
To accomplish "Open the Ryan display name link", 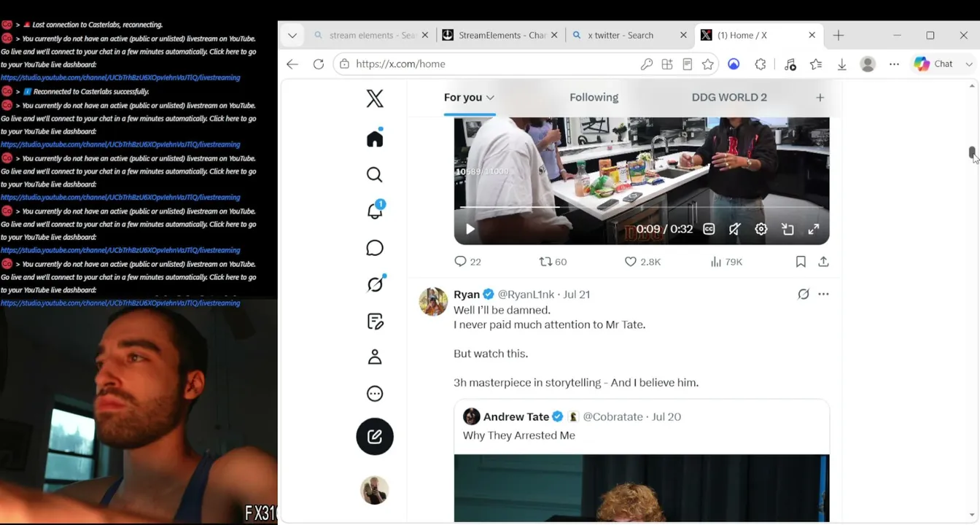I will [467, 295].
